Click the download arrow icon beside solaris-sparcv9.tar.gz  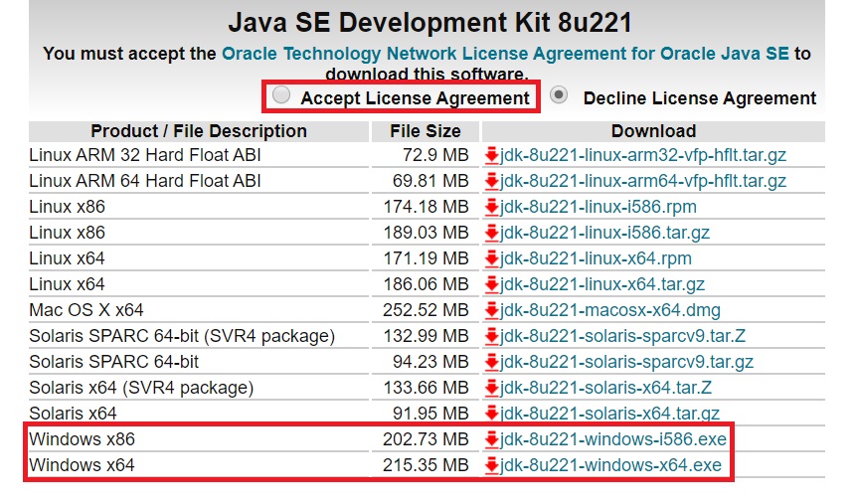[491, 362]
